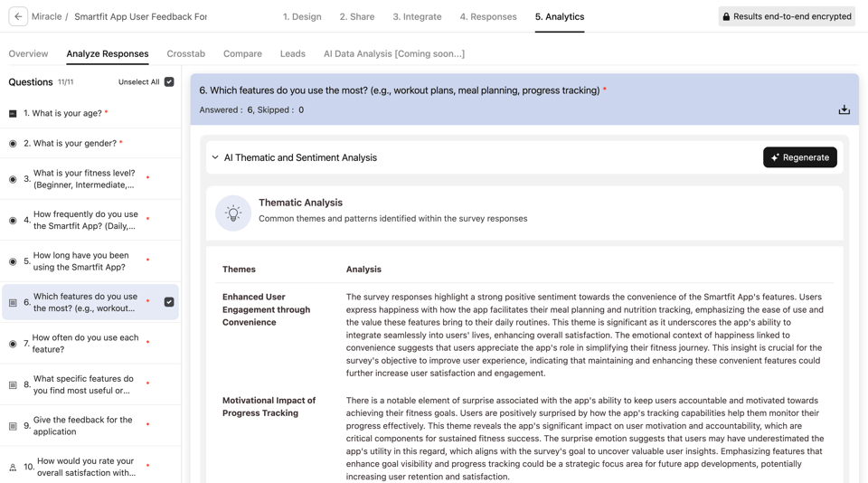Open the Compare tab
Screen dimensions: 868x483
coord(242,53)
